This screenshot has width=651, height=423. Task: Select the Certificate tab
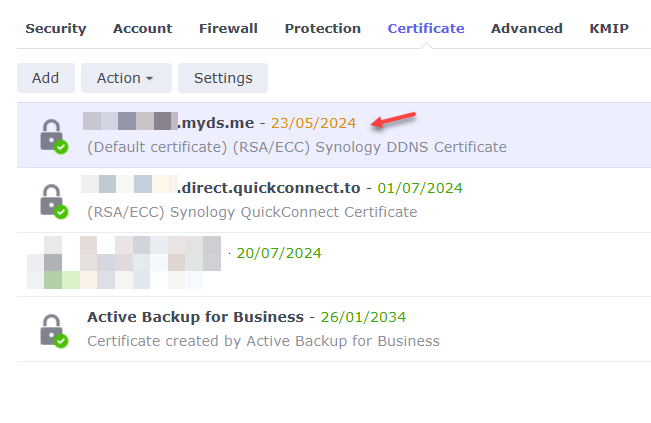(426, 29)
